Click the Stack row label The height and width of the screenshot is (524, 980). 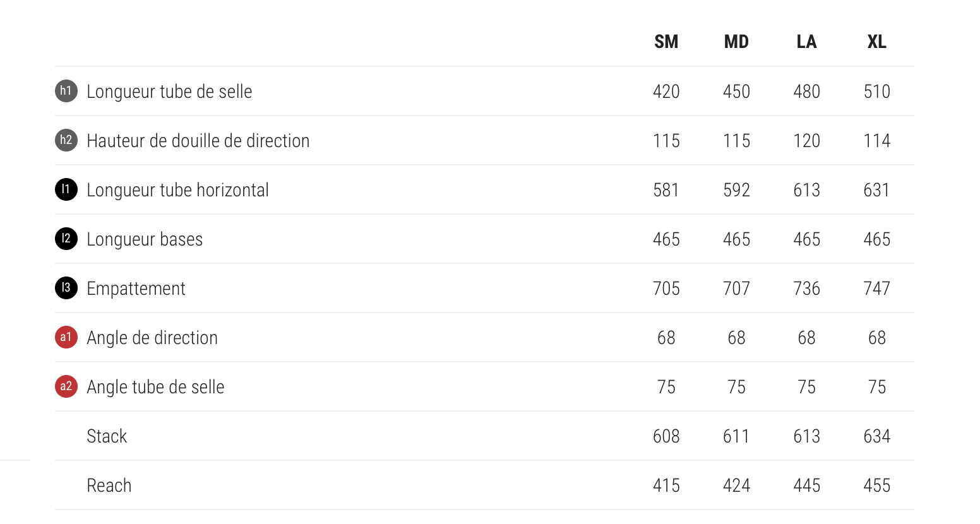click(107, 436)
